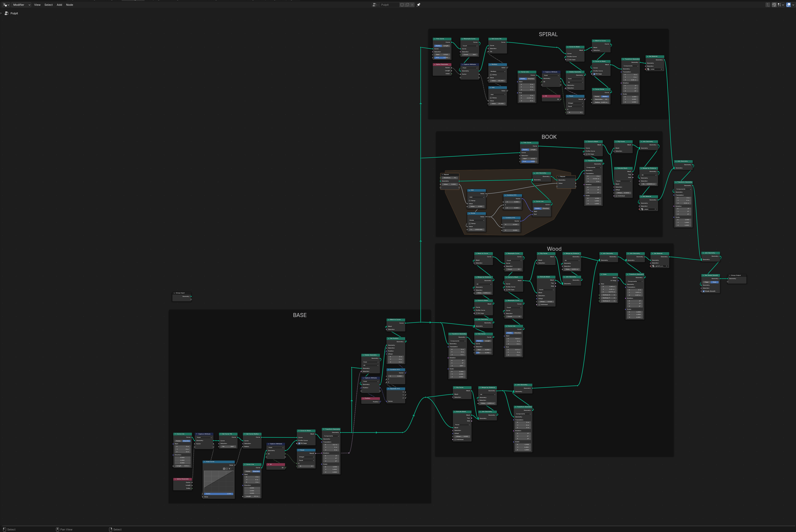Click the SPIRAL frame label
Viewport: 796px width, 532px height.
548,34
